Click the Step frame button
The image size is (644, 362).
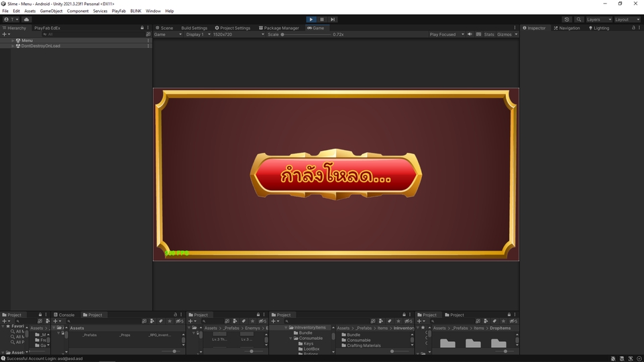tap(333, 19)
